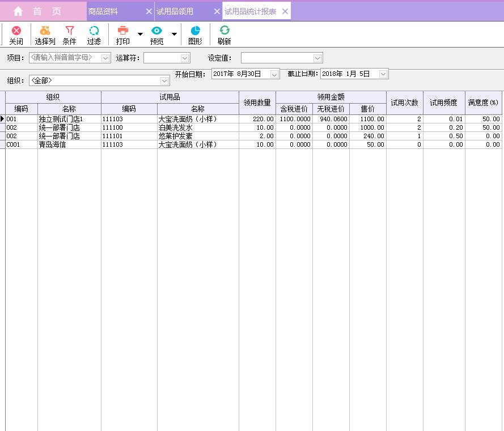Expand the 预览 dropdown arrow
Viewport: 504px width, 431px height.
tap(173, 35)
